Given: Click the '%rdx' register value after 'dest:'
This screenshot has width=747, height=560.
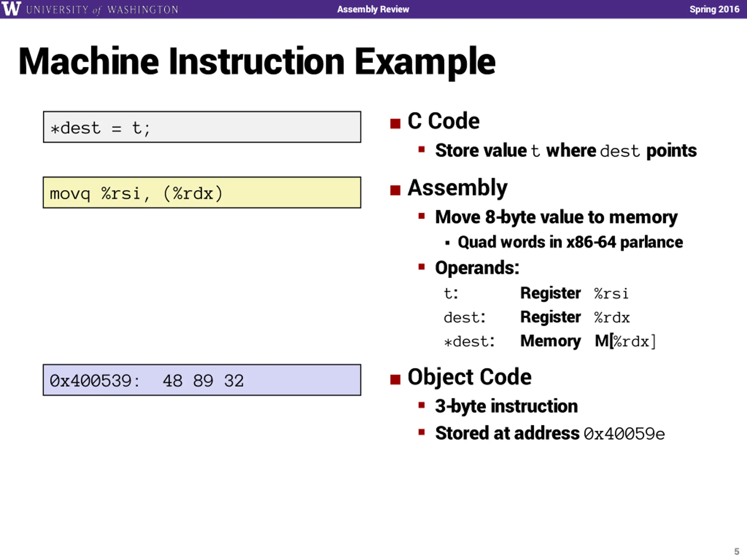Looking at the screenshot, I should 612,318.
